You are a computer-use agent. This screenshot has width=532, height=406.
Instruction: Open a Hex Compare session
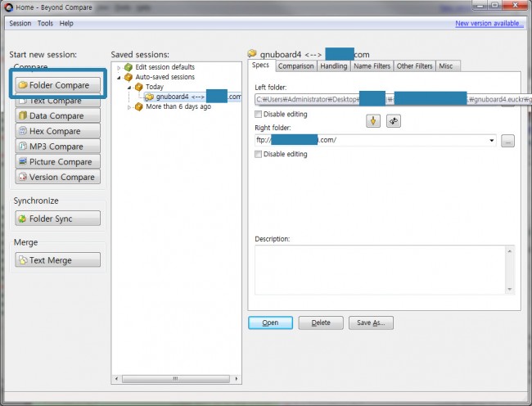pos(57,131)
